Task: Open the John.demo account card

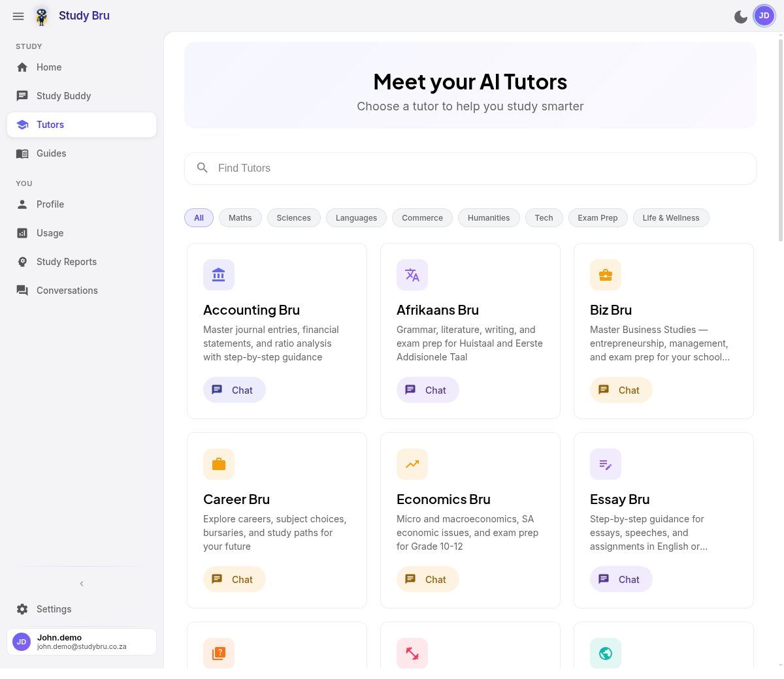Action: pos(82,642)
